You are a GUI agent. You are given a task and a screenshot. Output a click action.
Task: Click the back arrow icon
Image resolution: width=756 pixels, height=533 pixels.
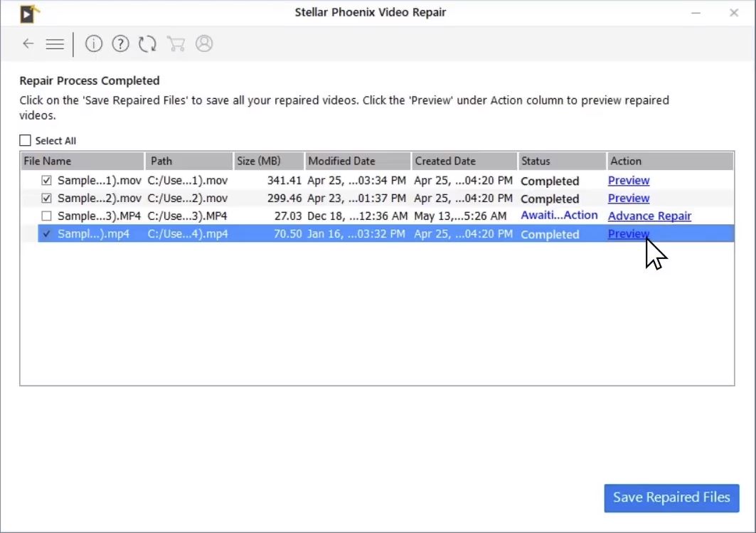(x=28, y=44)
